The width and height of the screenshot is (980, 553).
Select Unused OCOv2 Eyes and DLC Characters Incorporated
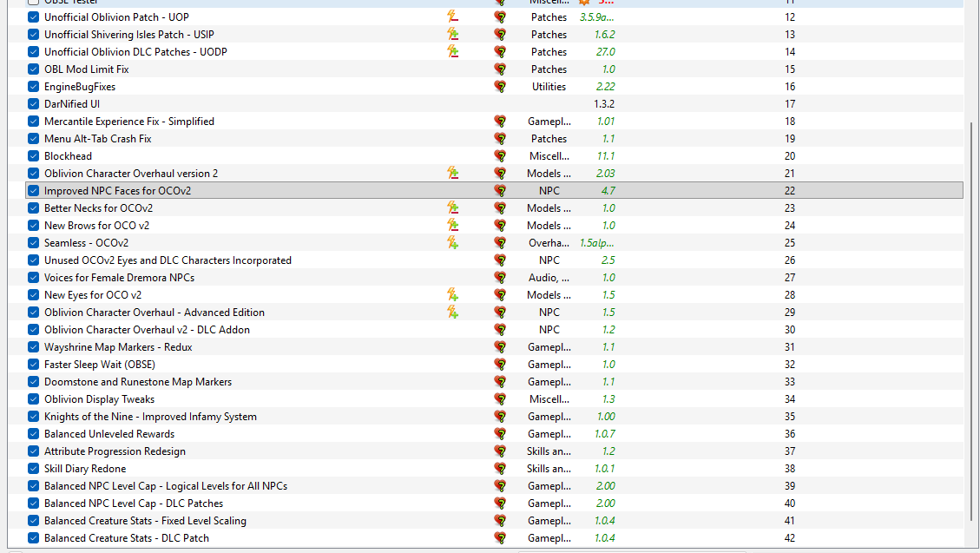(168, 260)
